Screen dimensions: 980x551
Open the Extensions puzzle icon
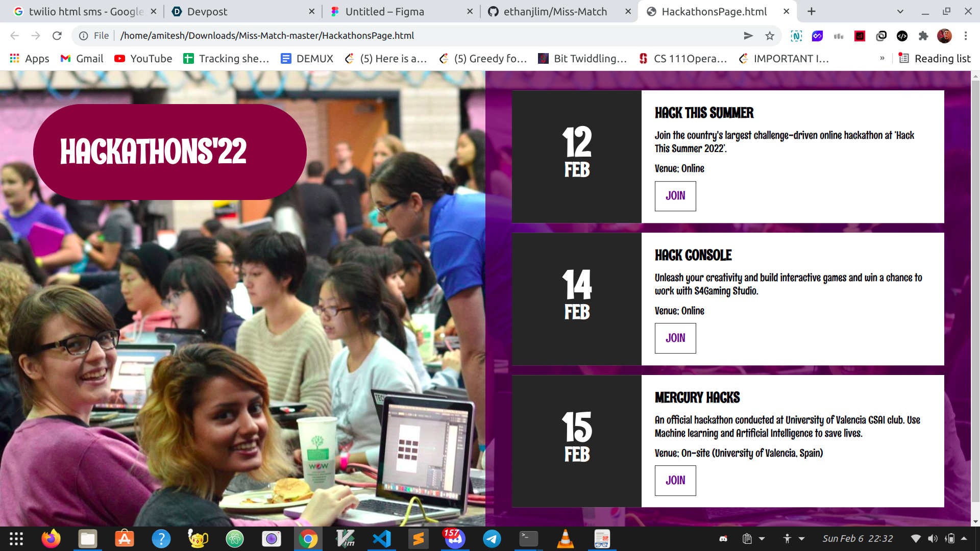click(923, 36)
